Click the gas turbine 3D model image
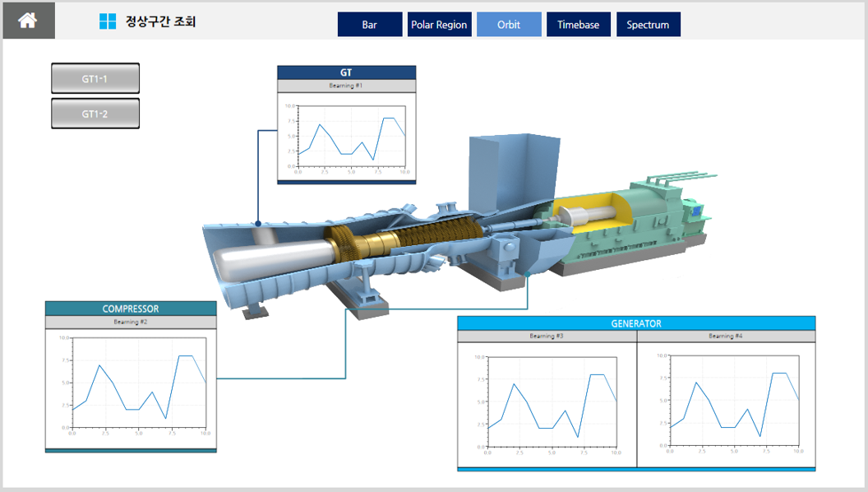Image resolution: width=868 pixels, height=492 pixels. pyautogui.click(x=459, y=227)
